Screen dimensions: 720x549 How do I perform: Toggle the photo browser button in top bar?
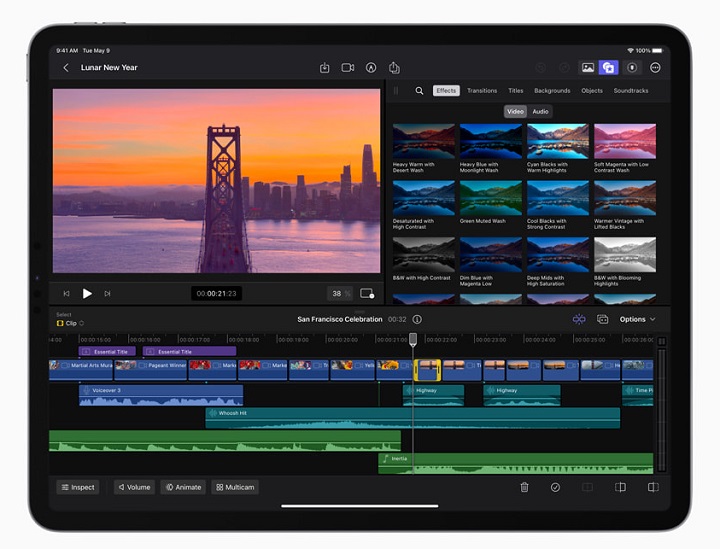click(x=588, y=67)
